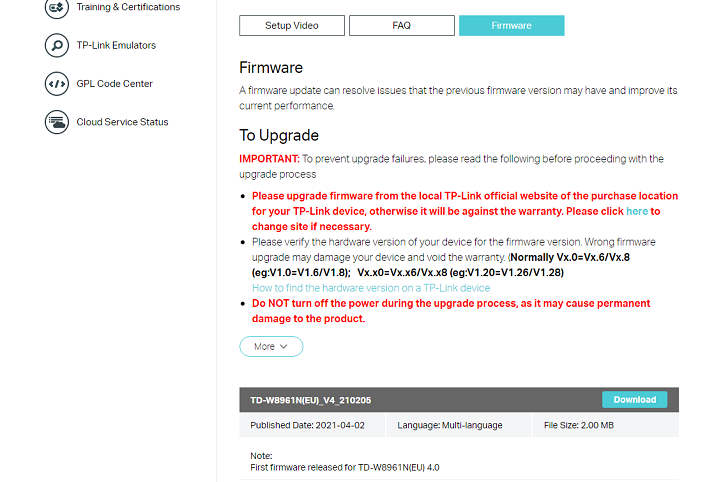Open the TP-Link Emulators link

pyautogui.click(x=116, y=45)
